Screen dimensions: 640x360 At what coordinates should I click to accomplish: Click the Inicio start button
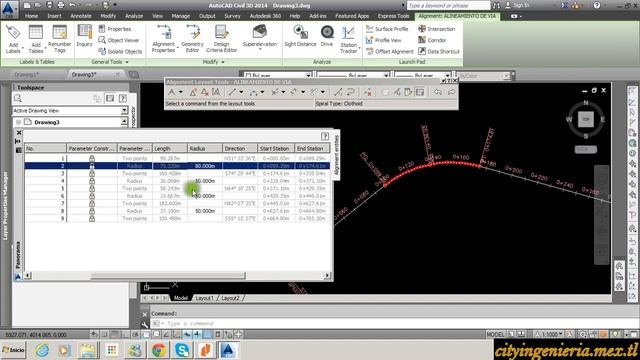click(13, 350)
